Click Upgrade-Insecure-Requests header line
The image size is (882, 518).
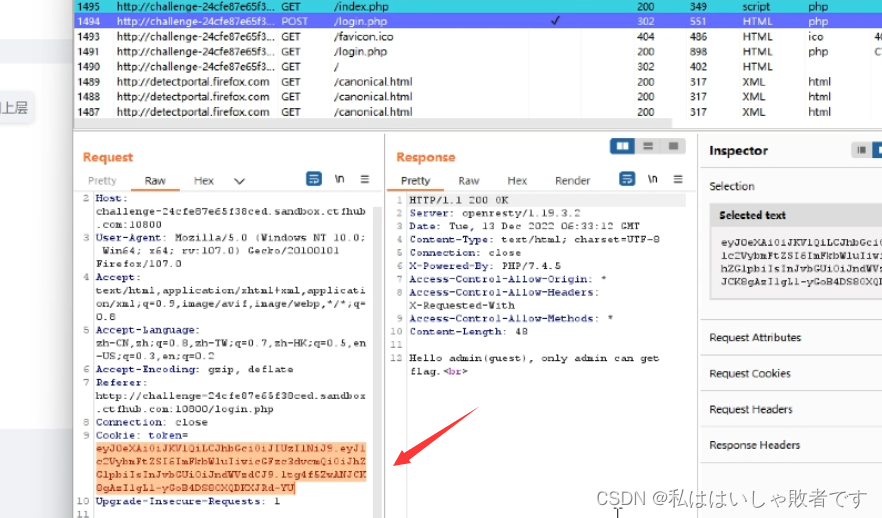point(188,501)
